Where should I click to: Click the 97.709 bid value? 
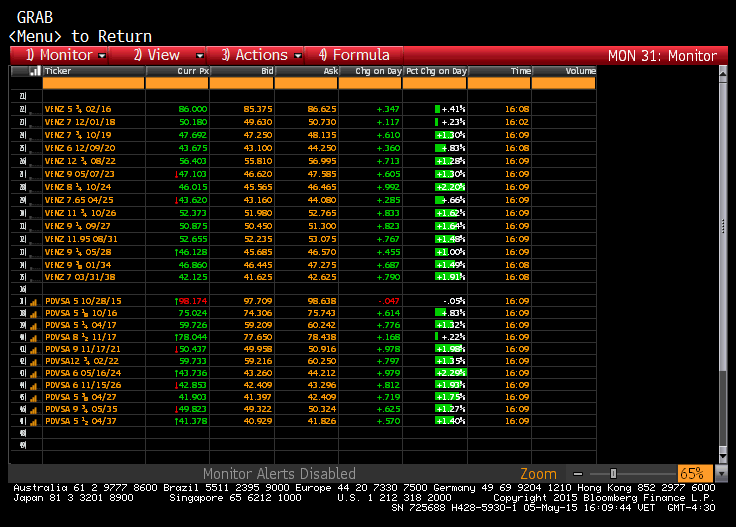tap(258, 301)
